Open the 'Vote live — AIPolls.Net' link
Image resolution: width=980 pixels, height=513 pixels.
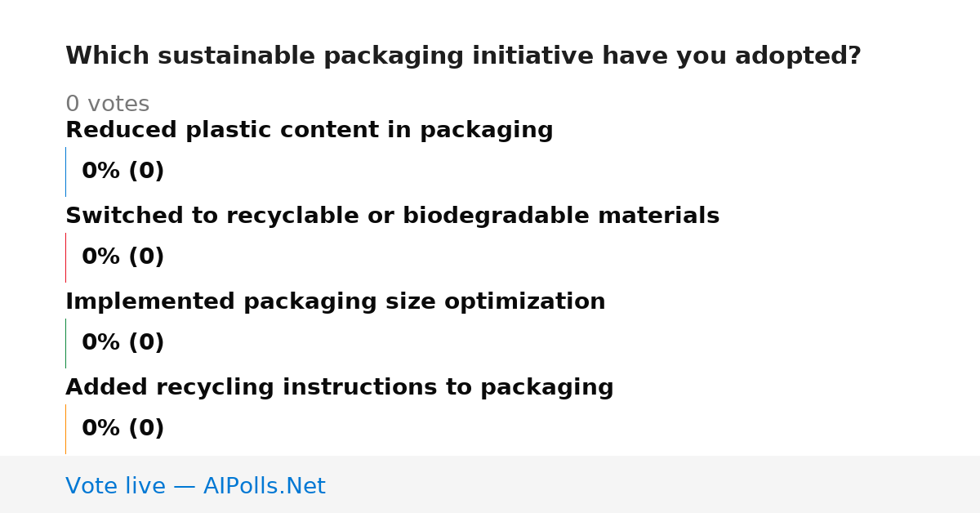[195, 487]
